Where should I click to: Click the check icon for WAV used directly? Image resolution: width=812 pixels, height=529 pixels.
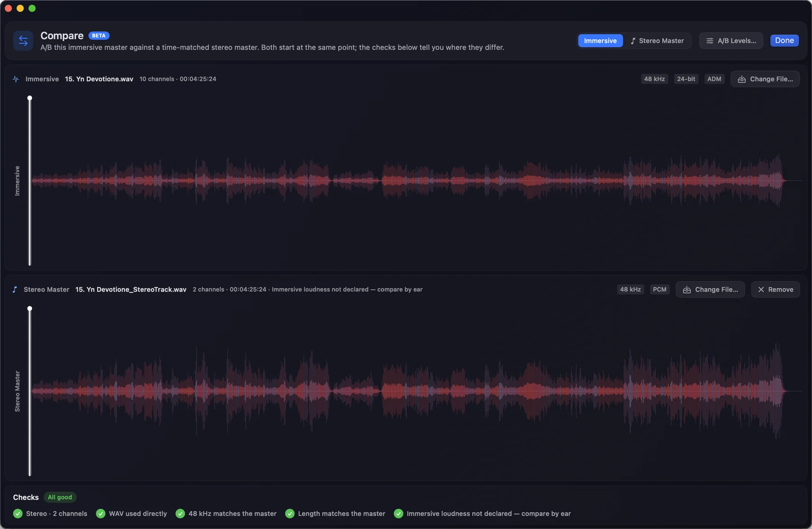tap(101, 514)
